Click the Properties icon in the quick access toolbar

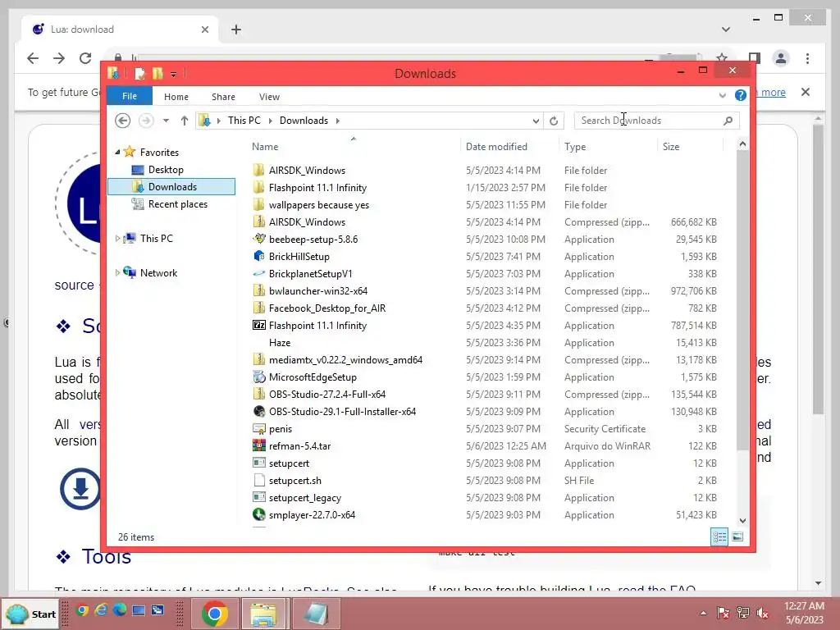(139, 73)
